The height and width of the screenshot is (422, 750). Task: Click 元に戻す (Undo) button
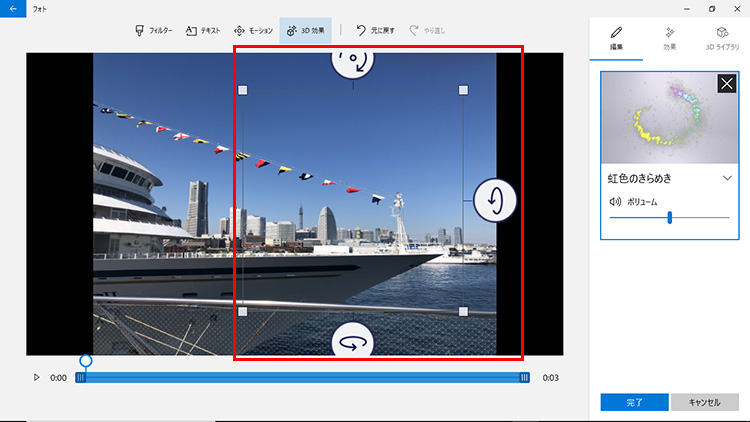click(x=375, y=31)
